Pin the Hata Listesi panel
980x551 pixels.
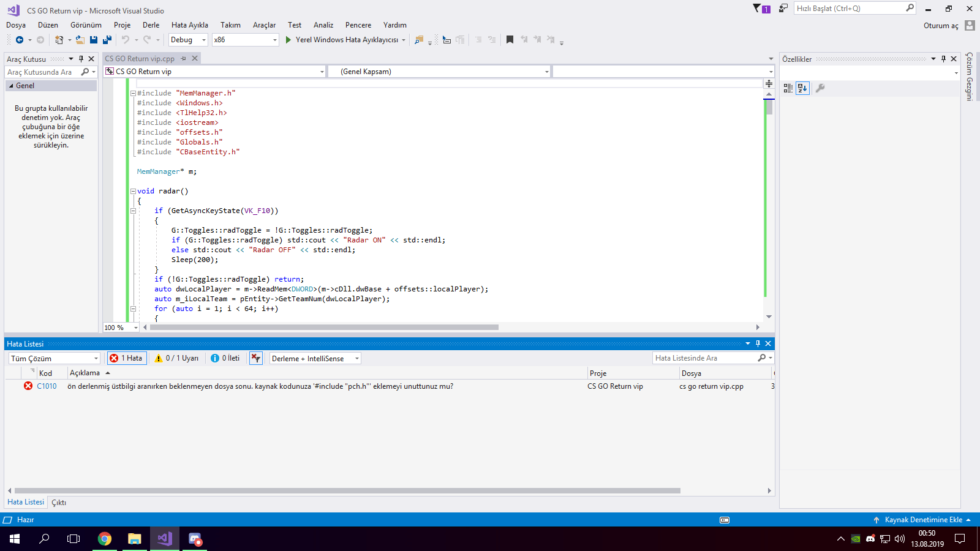758,343
